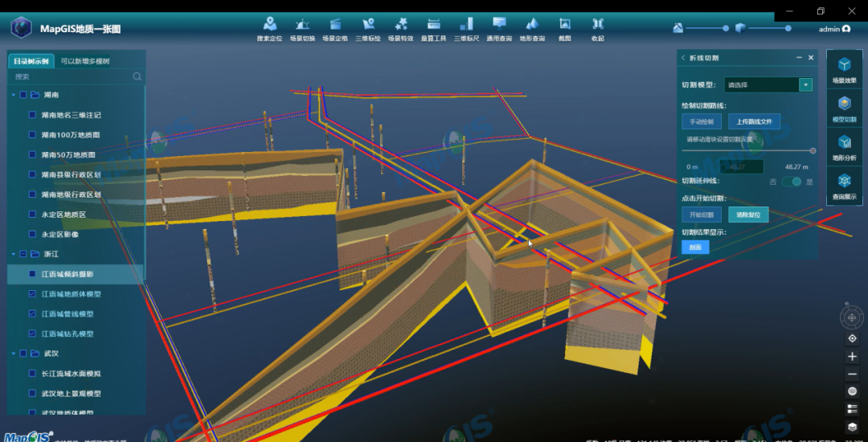Select the 武汉地上景观模型 tree item

pyautogui.click(x=71, y=393)
